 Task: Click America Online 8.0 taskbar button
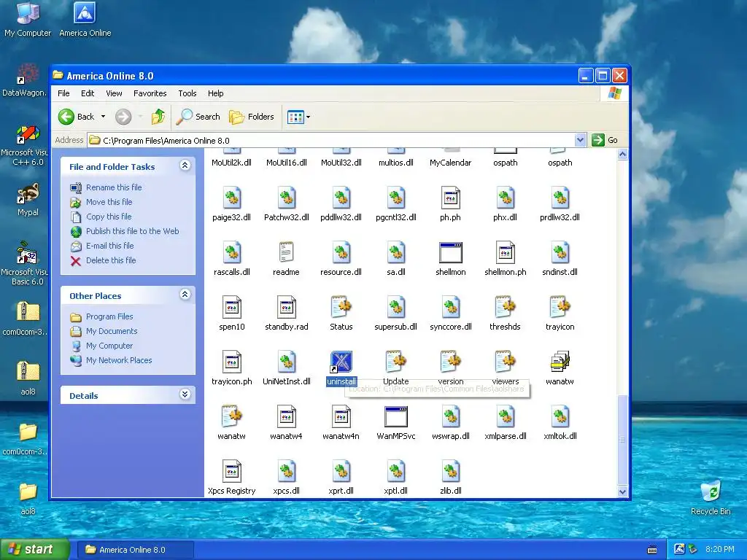pyautogui.click(x=136, y=550)
